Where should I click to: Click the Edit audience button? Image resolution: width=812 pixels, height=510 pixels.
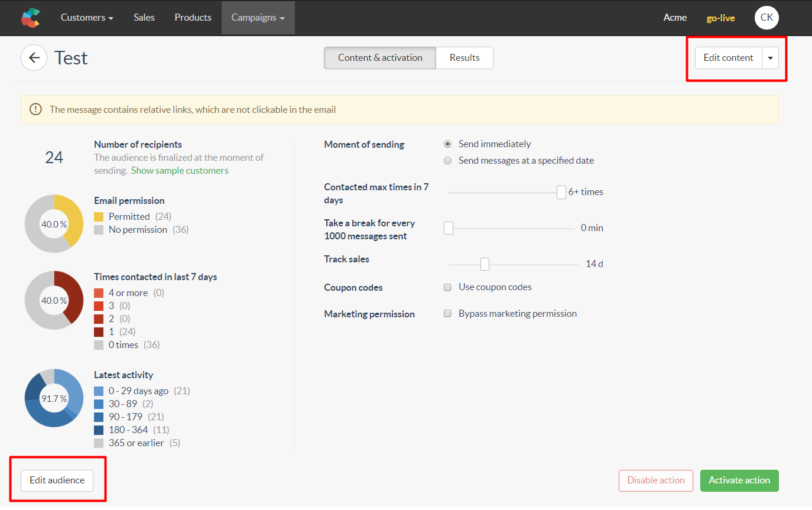click(57, 480)
